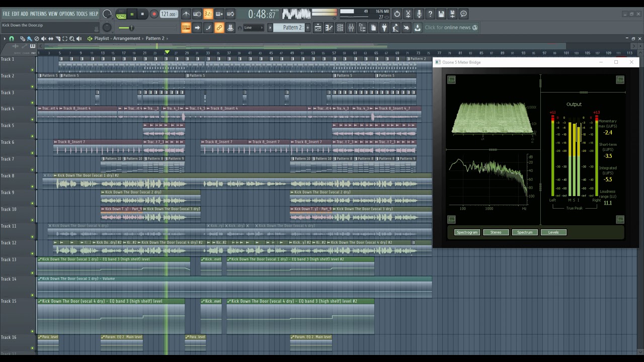Open the undo history button
This screenshot has width=644, height=362.
point(397,14)
